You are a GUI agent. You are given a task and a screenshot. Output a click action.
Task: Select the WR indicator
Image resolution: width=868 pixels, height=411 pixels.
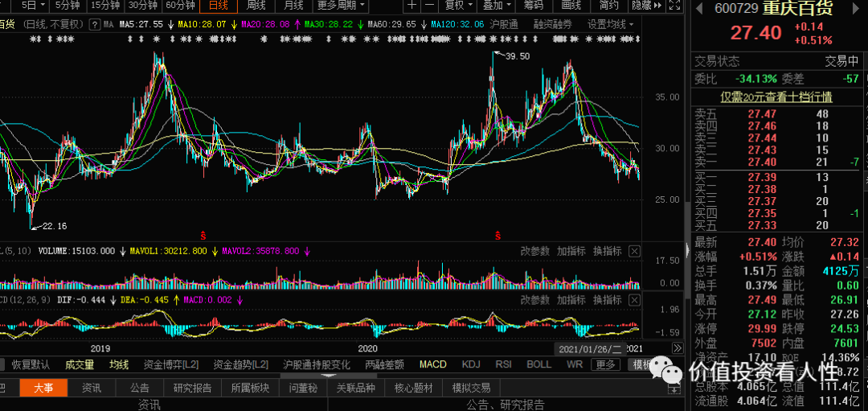[x=575, y=364]
